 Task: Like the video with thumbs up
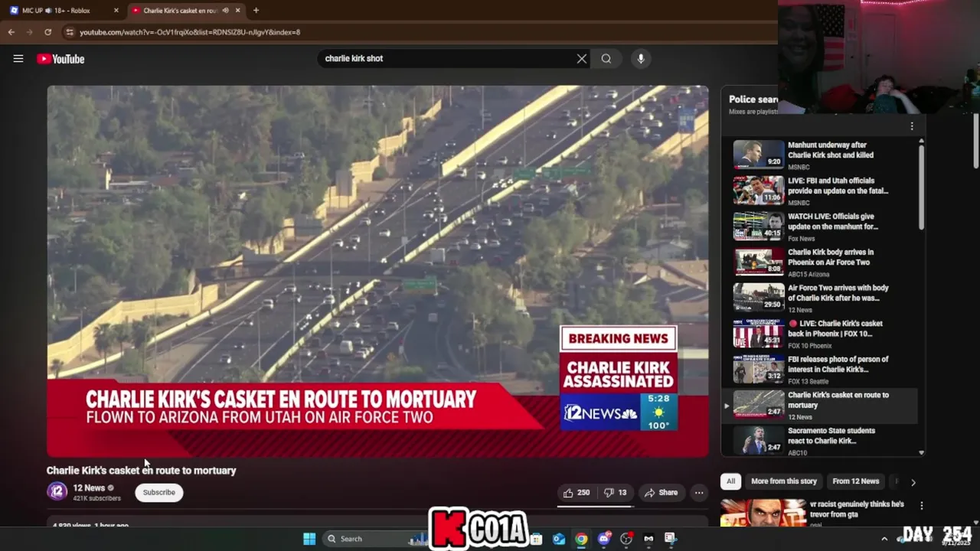tap(577, 493)
